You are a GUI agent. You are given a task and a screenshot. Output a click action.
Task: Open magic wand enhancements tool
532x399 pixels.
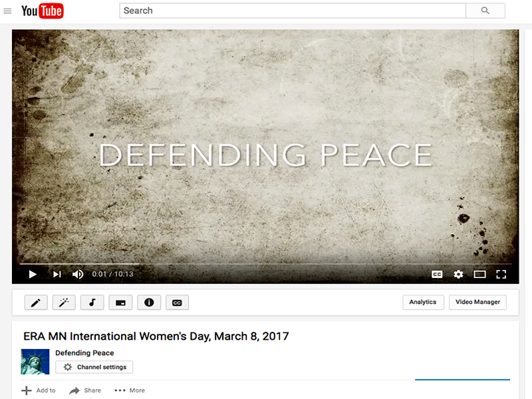tap(64, 303)
